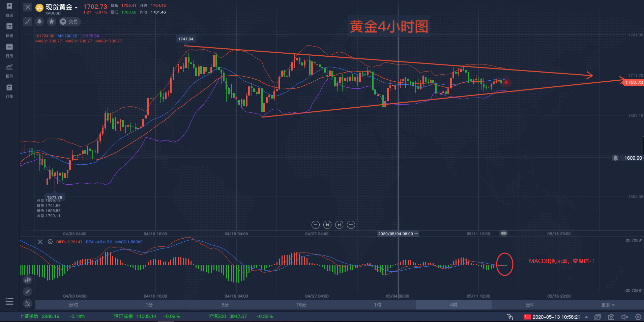Screen dimensions: 644x322
Task: Select the pencil drawing tool
Action: coord(28,291)
